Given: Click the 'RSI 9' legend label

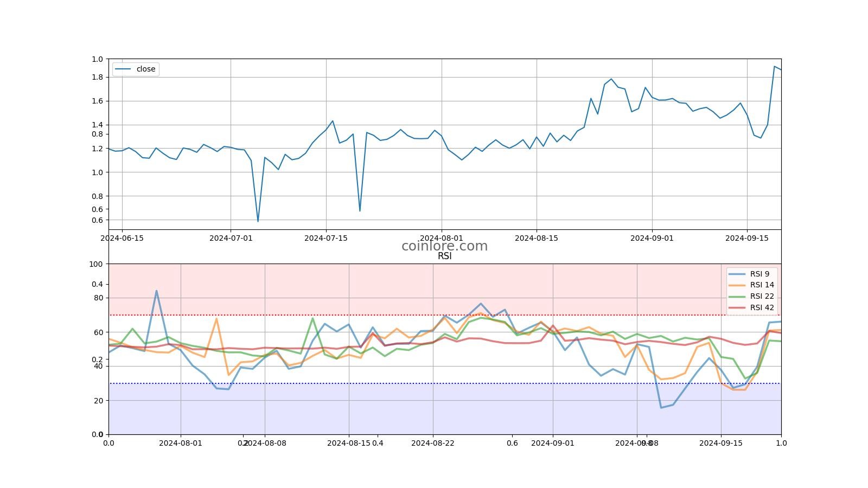Looking at the screenshot, I should click(759, 274).
